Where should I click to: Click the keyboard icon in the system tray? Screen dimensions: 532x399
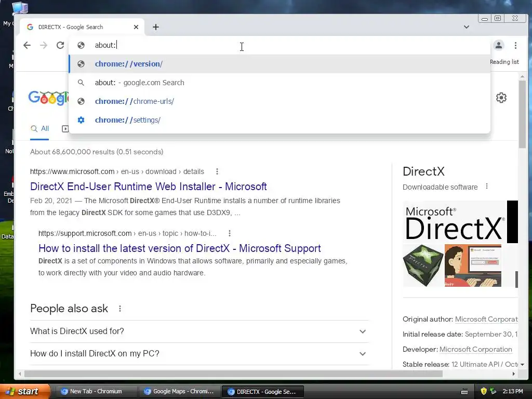click(464, 392)
